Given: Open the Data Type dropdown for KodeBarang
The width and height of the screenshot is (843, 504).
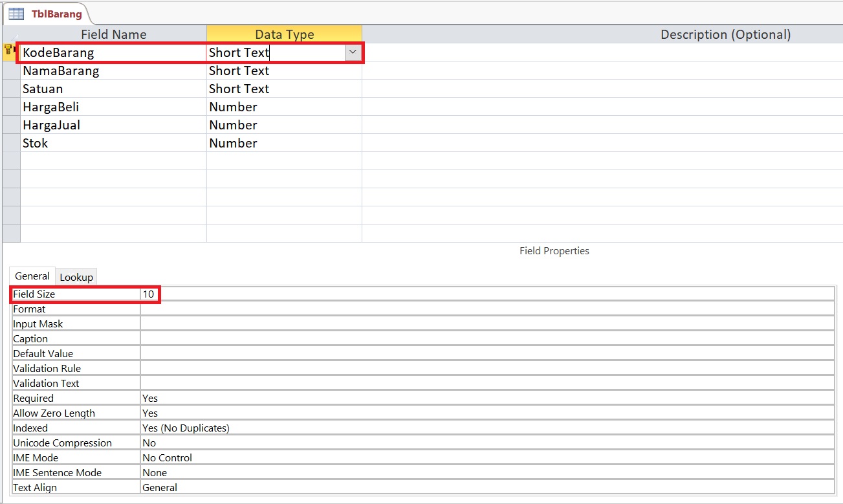Looking at the screenshot, I should [x=353, y=51].
